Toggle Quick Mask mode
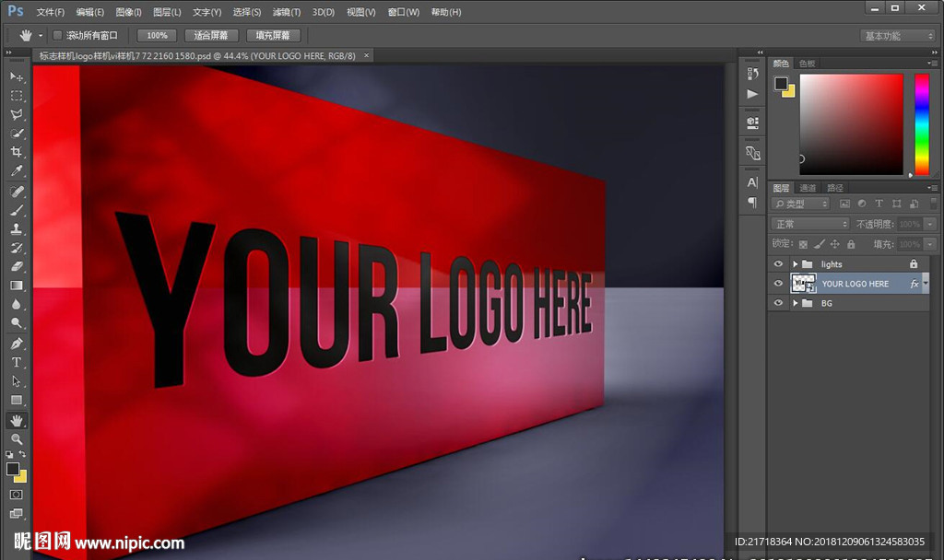This screenshot has height=560, width=944. (x=17, y=495)
